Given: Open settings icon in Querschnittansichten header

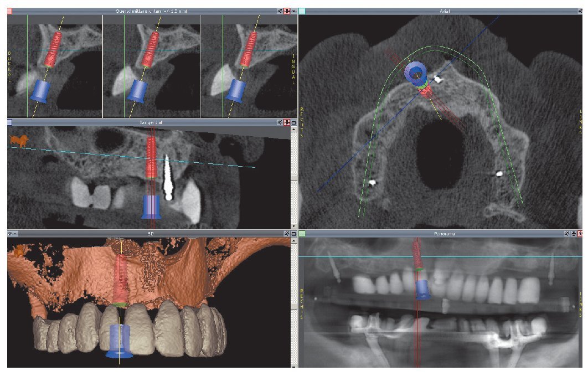Looking at the screenshot, I should pyautogui.click(x=280, y=11).
